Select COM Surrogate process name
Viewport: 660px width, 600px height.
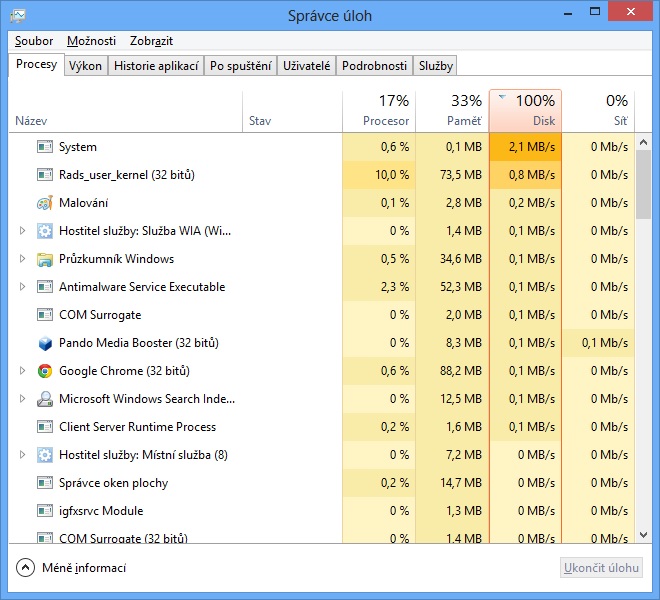point(100,315)
